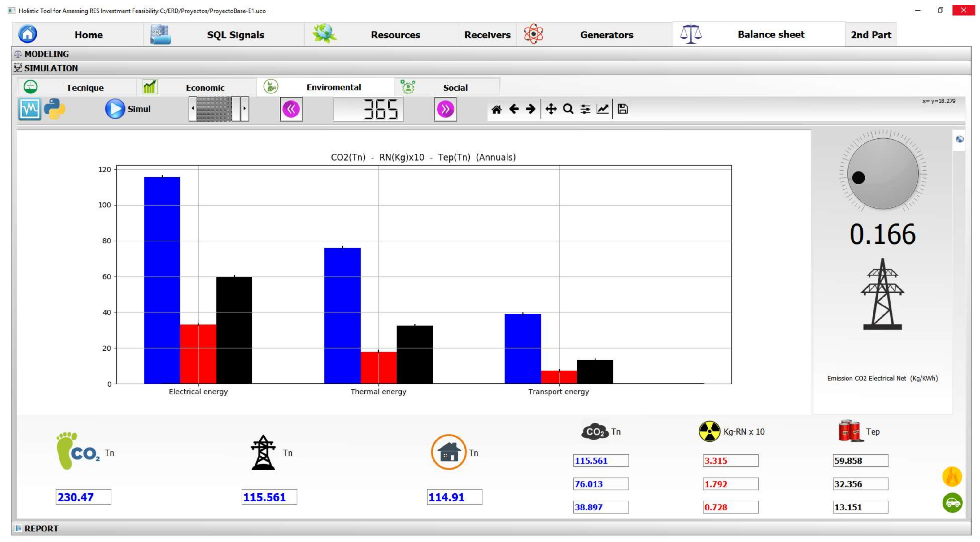Open the edit axis curve parameters icon
980x542 pixels.
tap(603, 110)
